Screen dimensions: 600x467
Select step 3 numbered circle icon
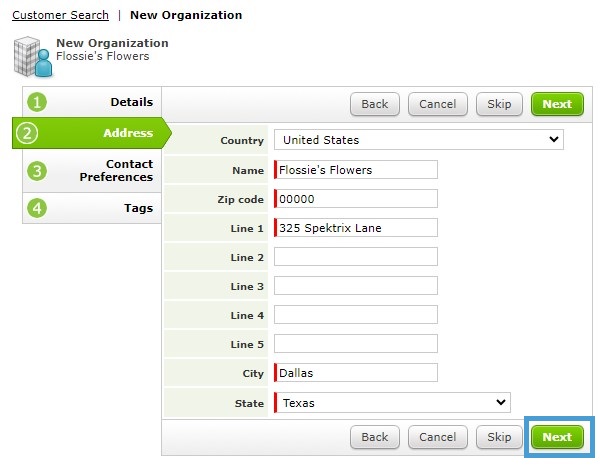coord(37,171)
